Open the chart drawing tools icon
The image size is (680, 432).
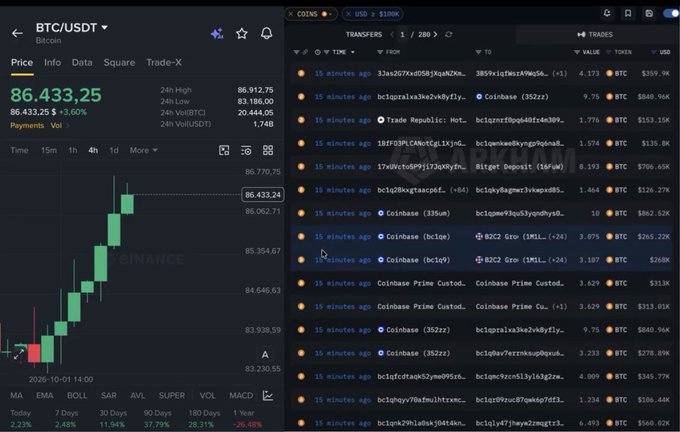click(224, 150)
